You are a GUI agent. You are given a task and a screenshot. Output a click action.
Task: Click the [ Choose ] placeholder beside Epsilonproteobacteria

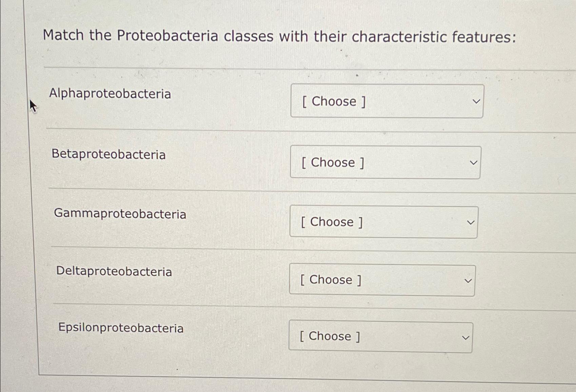coord(329,337)
